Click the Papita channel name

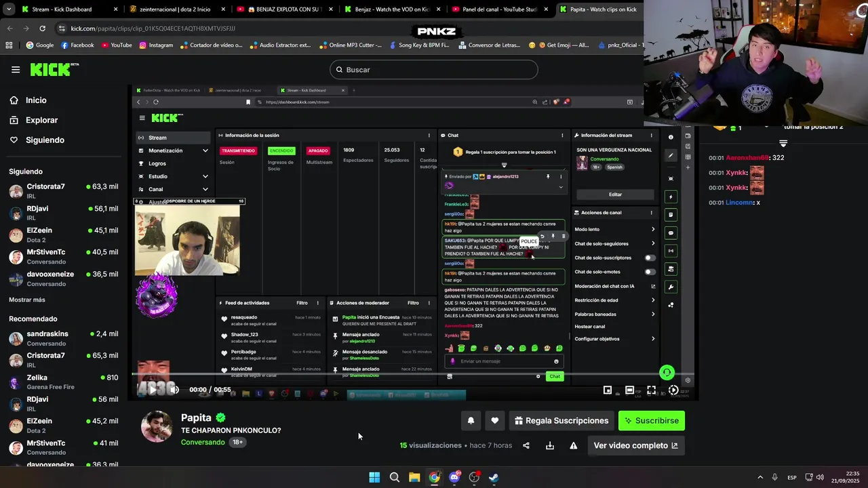pyautogui.click(x=196, y=418)
